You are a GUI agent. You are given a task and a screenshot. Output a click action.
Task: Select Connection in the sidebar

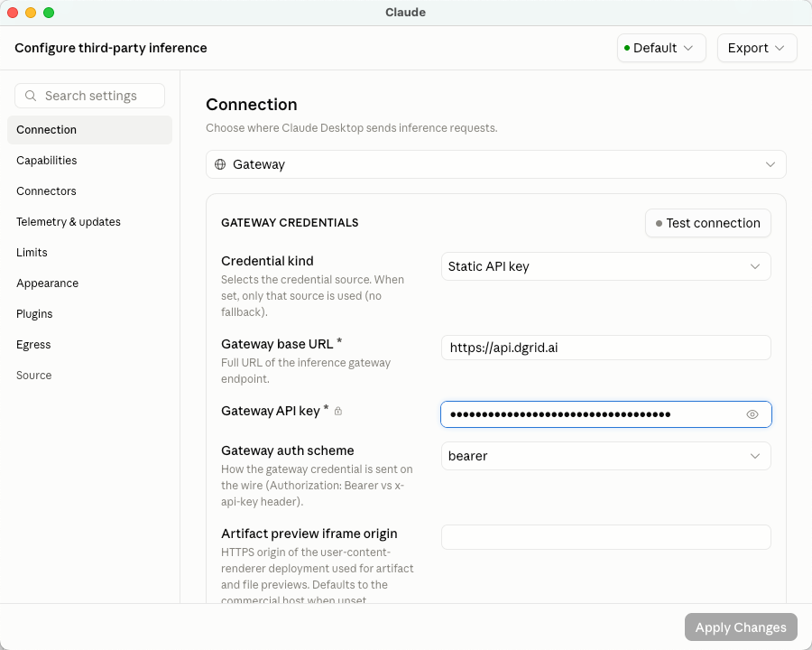click(89, 130)
